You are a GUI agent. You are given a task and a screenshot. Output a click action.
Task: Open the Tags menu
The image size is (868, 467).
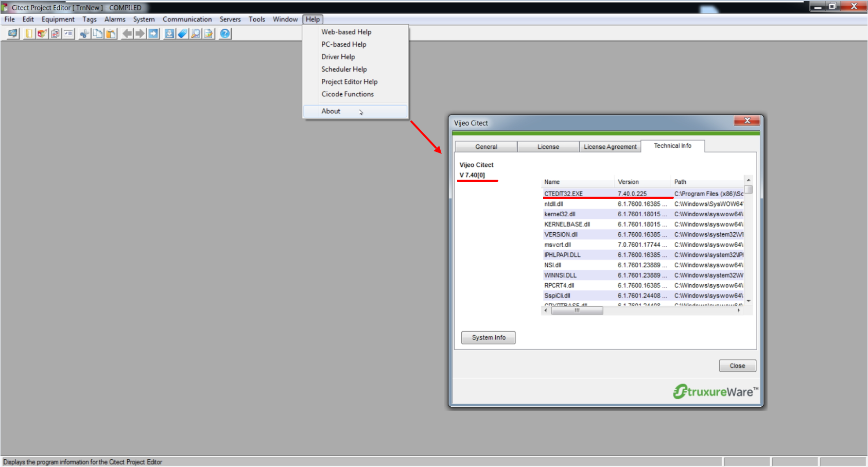[90, 19]
